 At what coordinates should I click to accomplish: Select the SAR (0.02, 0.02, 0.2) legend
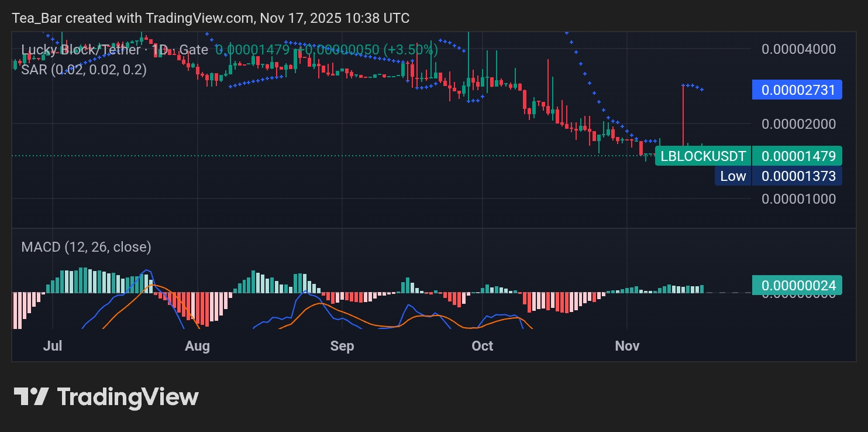84,70
